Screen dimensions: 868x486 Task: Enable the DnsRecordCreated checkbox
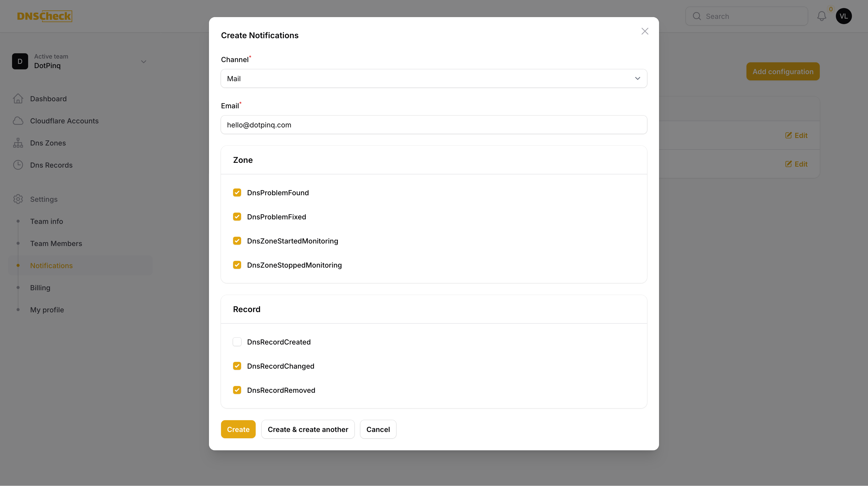[x=237, y=342]
